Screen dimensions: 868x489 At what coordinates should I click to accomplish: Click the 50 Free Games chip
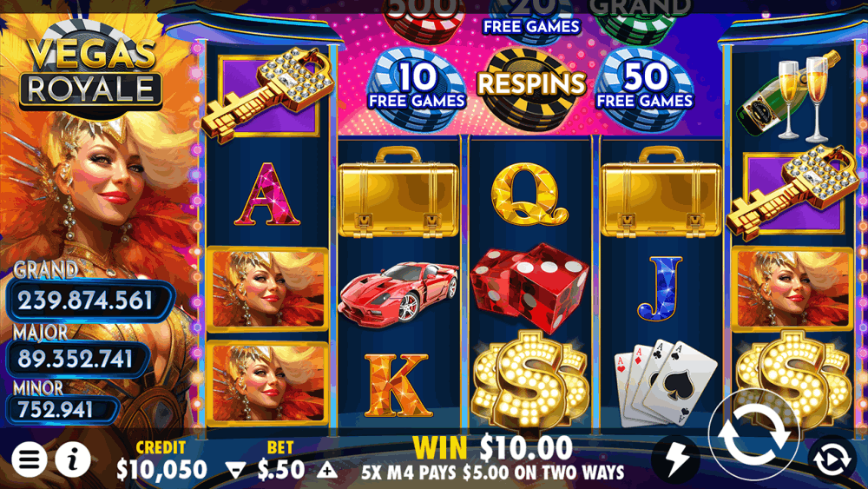(x=644, y=89)
